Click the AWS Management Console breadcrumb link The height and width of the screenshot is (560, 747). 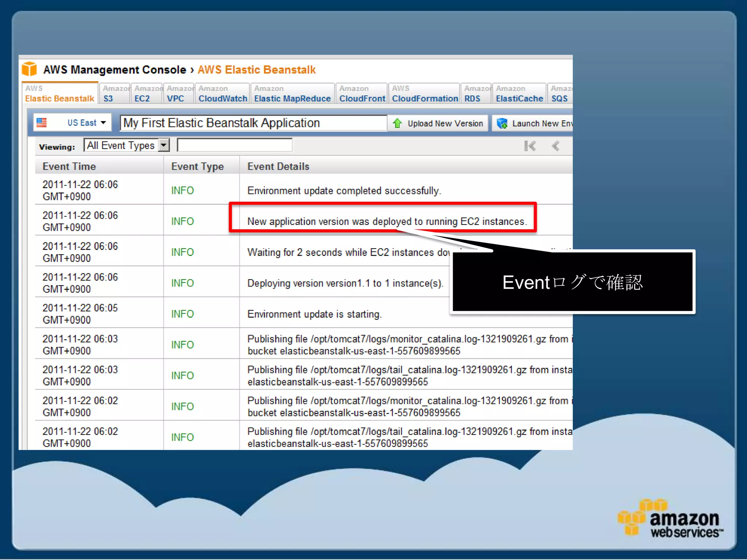(115, 70)
